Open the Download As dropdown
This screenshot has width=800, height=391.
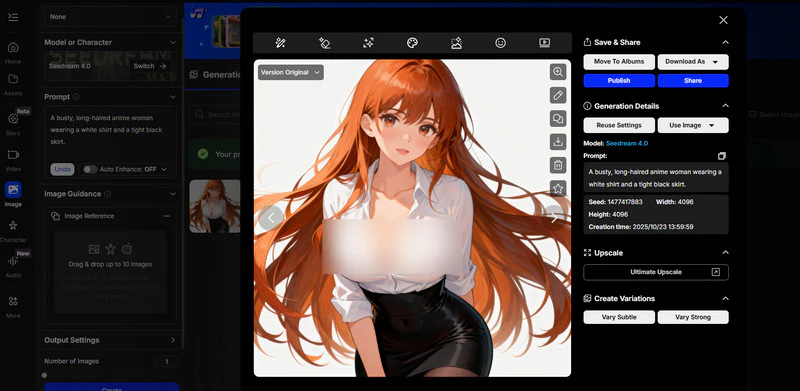[693, 62]
